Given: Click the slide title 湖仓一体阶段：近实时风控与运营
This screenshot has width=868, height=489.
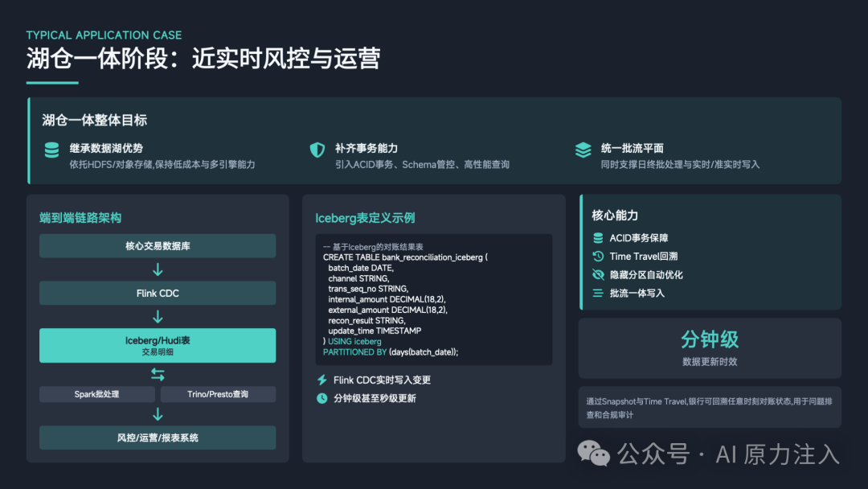Looking at the screenshot, I should 203,59.
